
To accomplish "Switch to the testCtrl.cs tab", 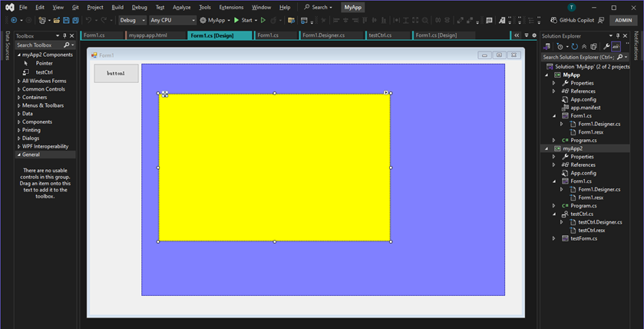I will pyautogui.click(x=388, y=35).
